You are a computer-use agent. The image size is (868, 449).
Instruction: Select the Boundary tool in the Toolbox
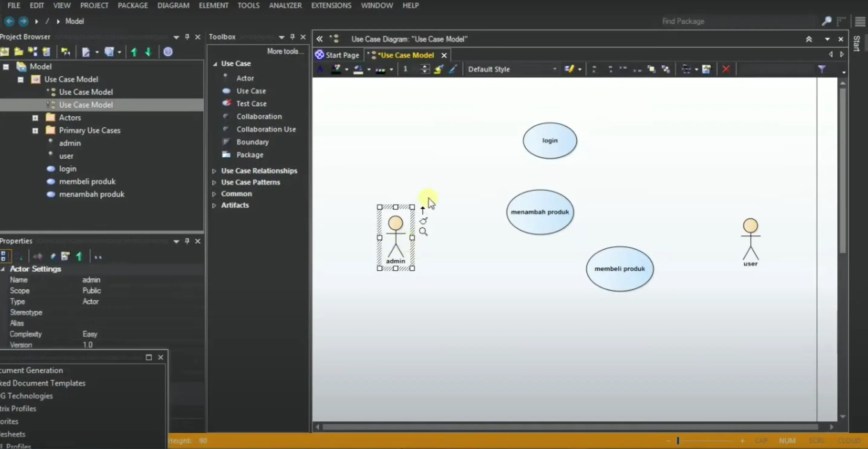(252, 142)
